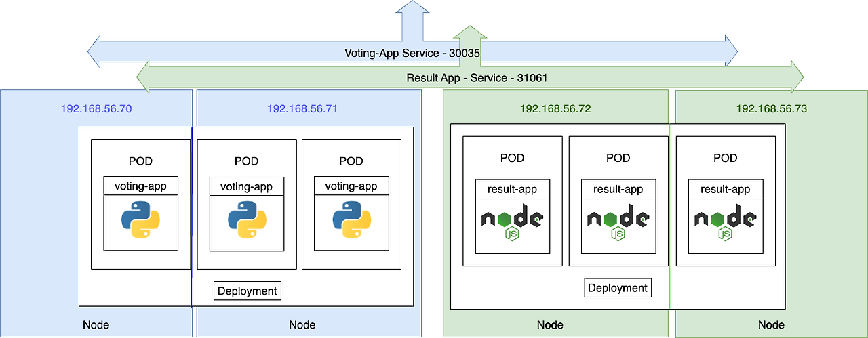Select the "voting-app" label in the 192.168.56.70 node
868x338 pixels.
[x=140, y=186]
